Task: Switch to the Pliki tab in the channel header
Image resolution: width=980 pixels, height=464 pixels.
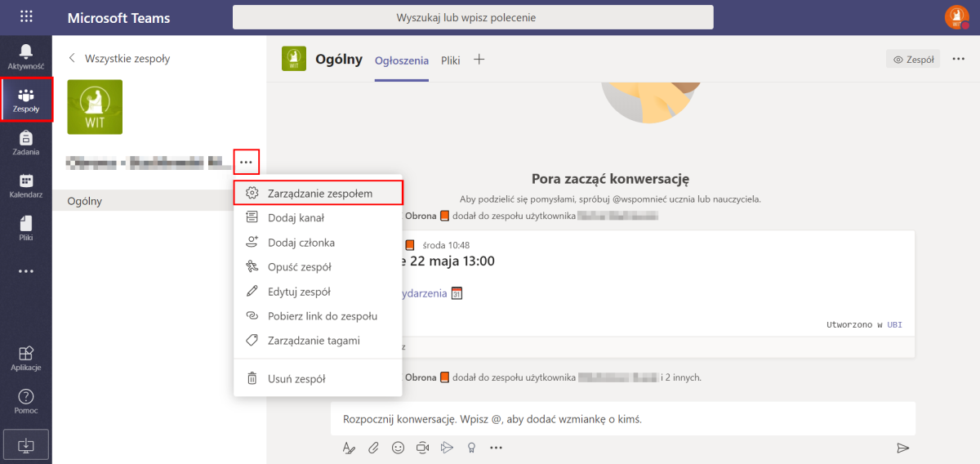Action: coord(451,60)
